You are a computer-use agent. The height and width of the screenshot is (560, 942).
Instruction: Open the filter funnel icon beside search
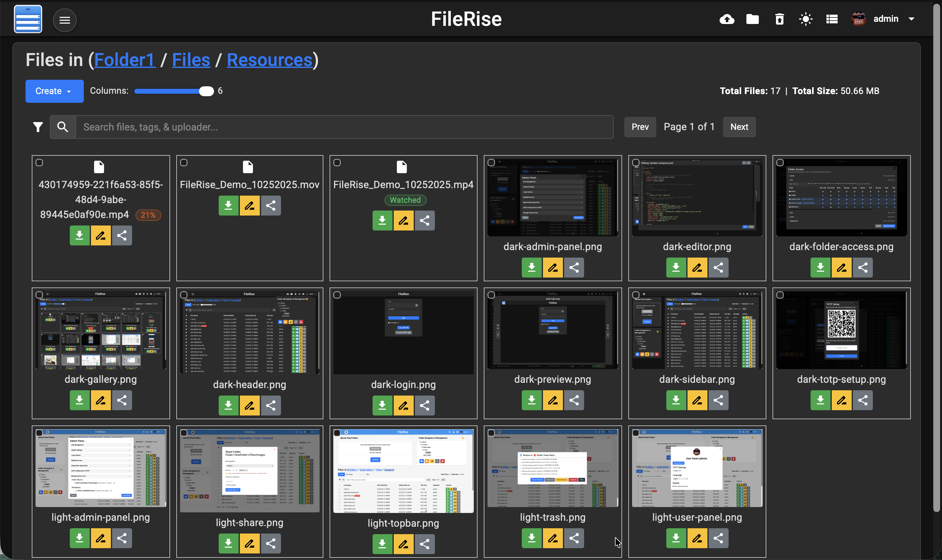(38, 127)
